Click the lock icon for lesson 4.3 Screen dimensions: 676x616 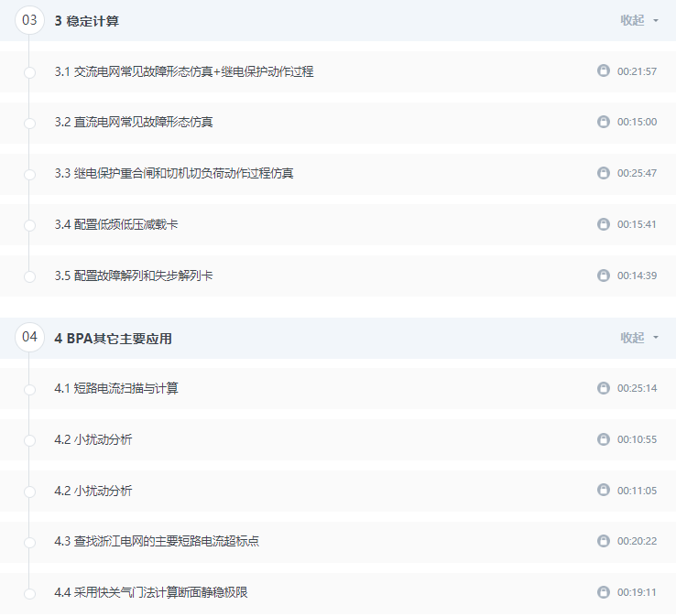coord(603,541)
